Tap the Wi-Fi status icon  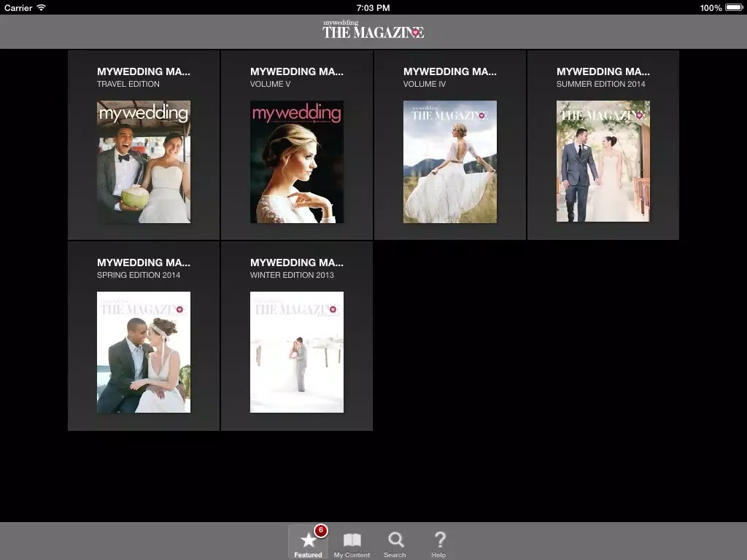42,7
